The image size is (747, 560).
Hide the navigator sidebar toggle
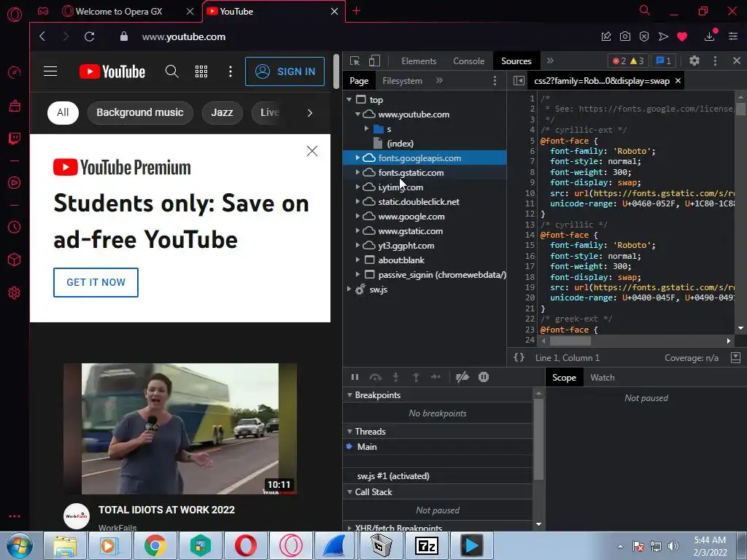click(x=519, y=81)
